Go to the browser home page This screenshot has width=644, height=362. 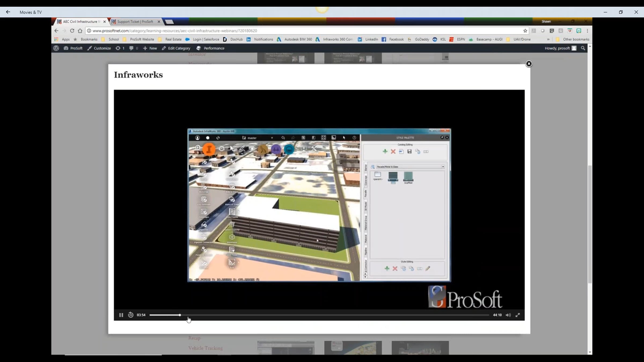80,31
